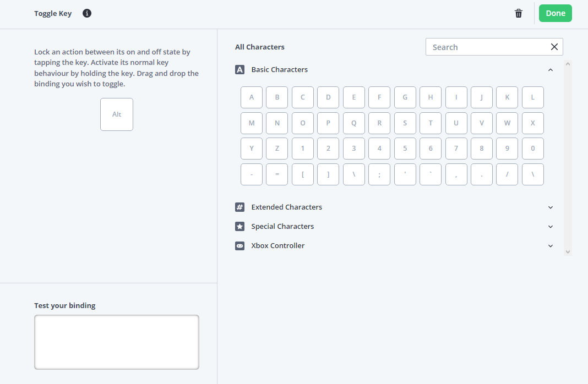
Task: Select the equals sign key
Action: point(277,174)
